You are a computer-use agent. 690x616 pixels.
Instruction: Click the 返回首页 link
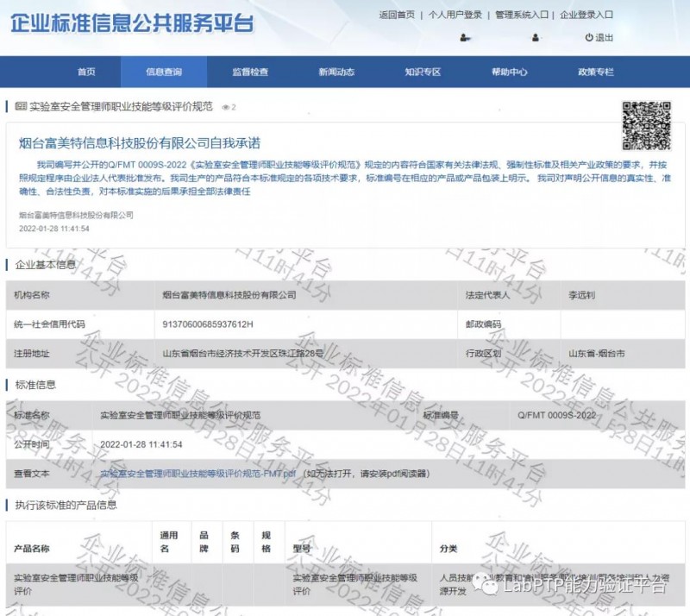[x=397, y=15]
